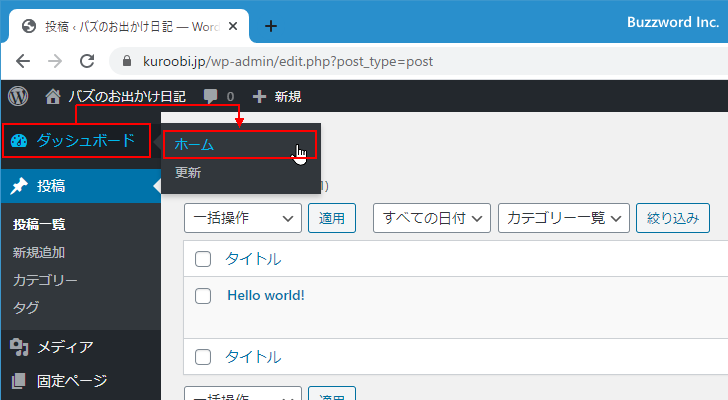The image size is (728, 400).
Task: Click the WordPress logo icon
Action: pyautogui.click(x=18, y=96)
